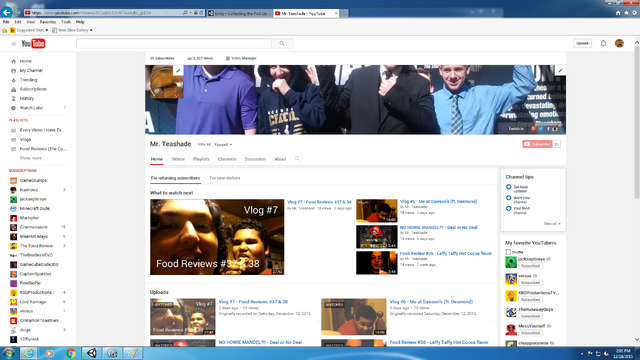640x360 pixels.
Task: Open the YouTube hamburger guide menu
Action: pyautogui.click(x=13, y=44)
